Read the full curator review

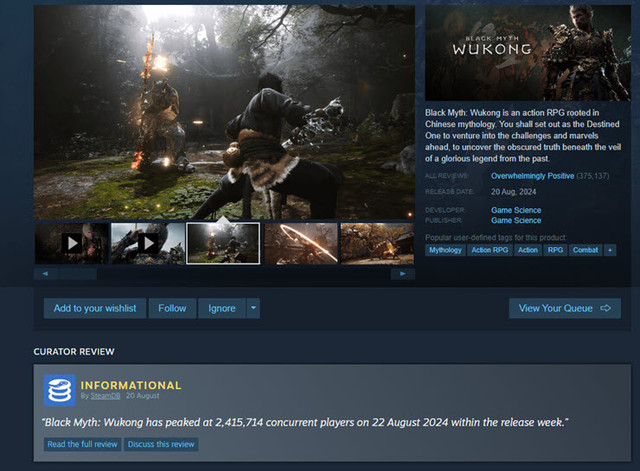(x=82, y=444)
